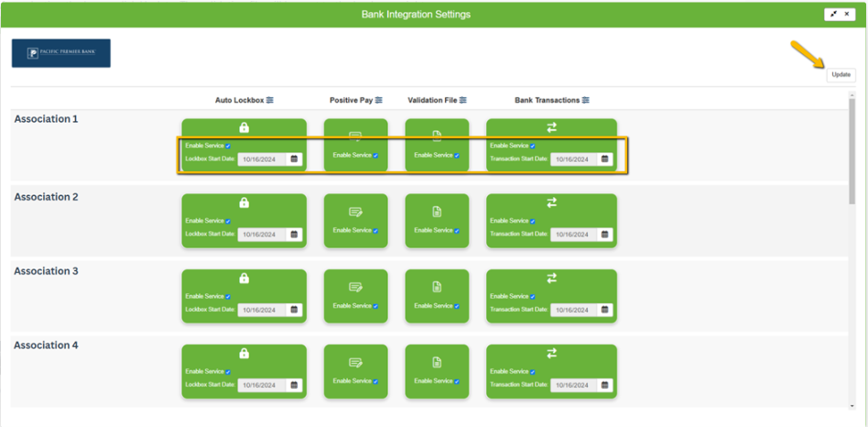Click Association 2 Validation File document icon
868x427 pixels.
437,211
